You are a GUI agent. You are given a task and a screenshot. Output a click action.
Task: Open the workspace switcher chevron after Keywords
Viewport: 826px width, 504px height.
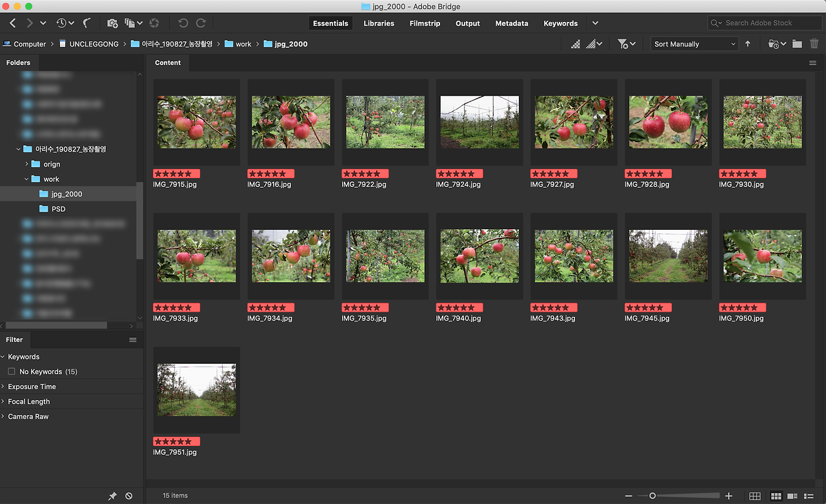(x=595, y=23)
